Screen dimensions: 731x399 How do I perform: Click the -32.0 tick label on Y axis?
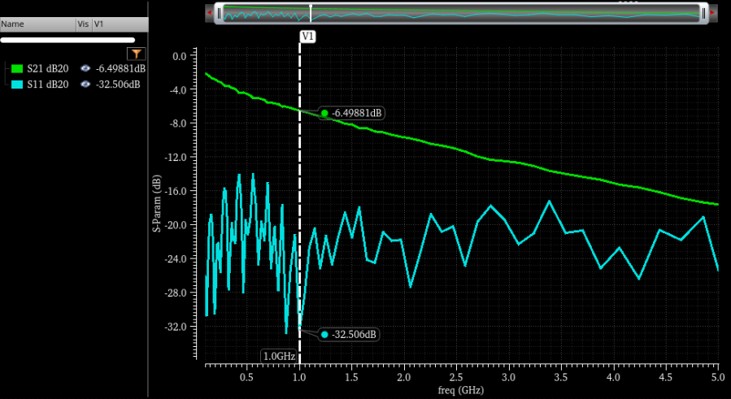(176, 326)
